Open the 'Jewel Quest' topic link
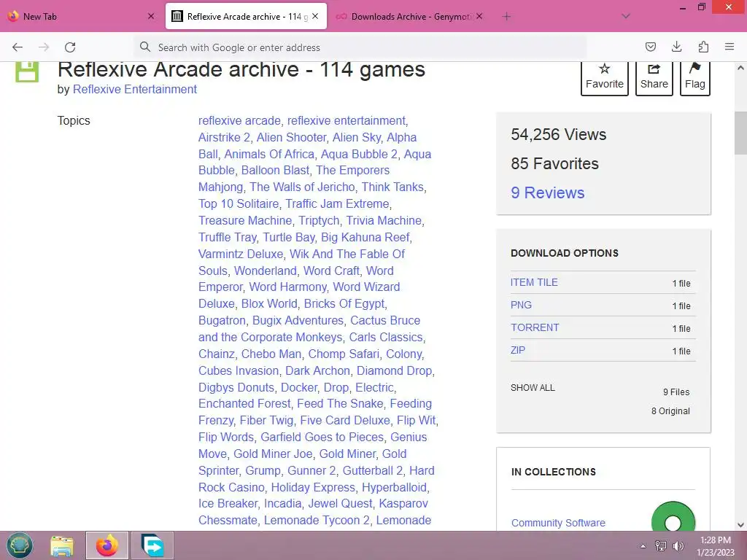The width and height of the screenshot is (747, 560). [340, 503]
